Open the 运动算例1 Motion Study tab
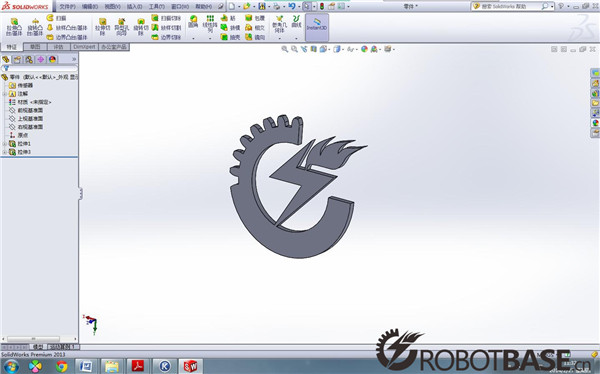600x374 pixels. coord(63,346)
